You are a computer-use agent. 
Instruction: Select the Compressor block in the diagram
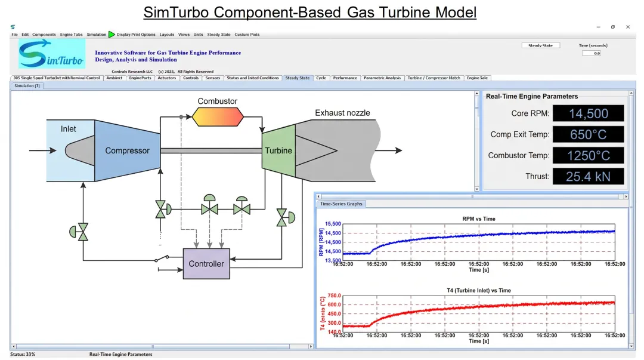[128, 150]
